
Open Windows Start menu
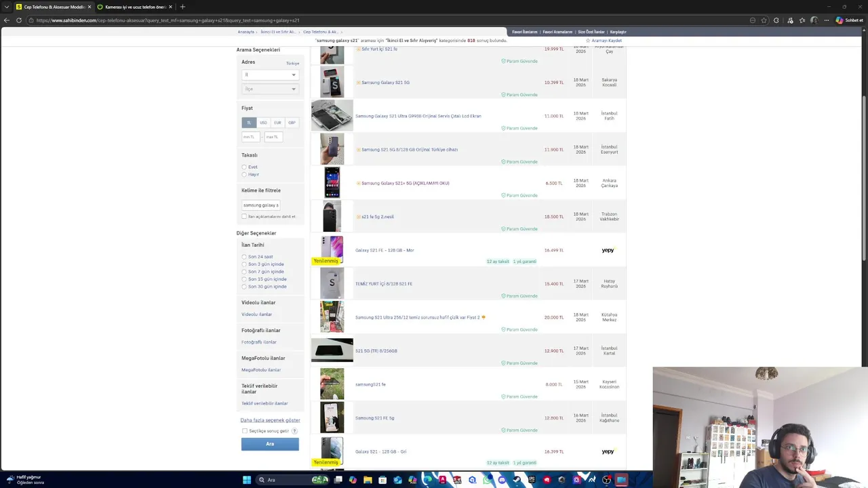pos(247,480)
